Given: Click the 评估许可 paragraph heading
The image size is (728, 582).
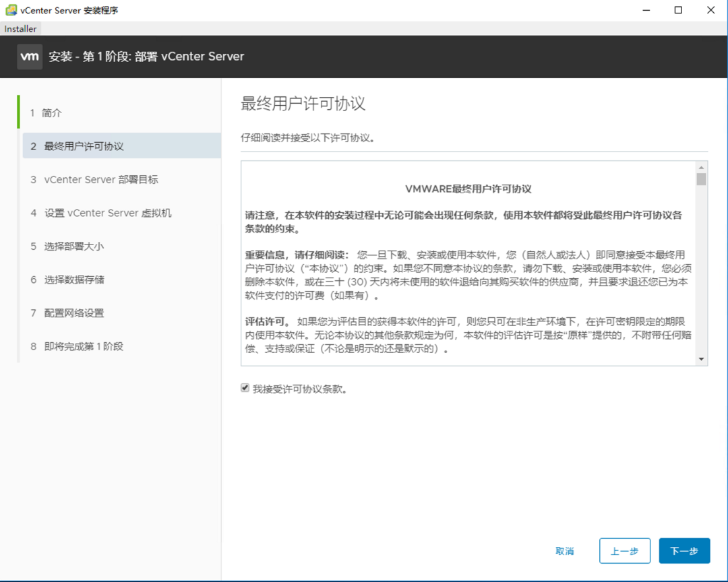Looking at the screenshot, I should [x=268, y=321].
